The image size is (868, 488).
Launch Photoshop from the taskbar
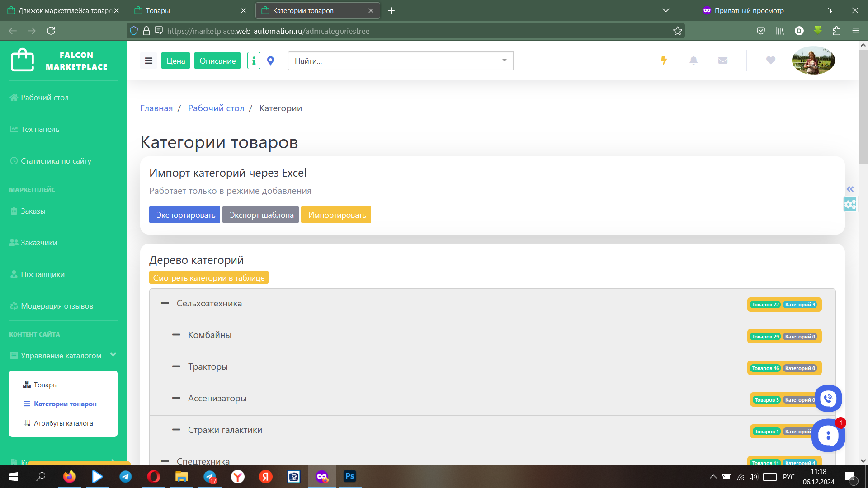(x=349, y=477)
